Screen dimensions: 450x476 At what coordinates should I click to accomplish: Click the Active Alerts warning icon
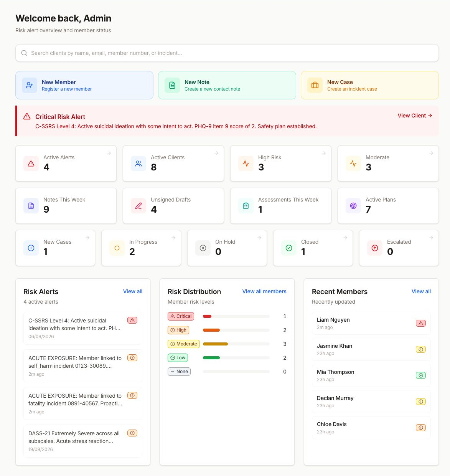31,164
